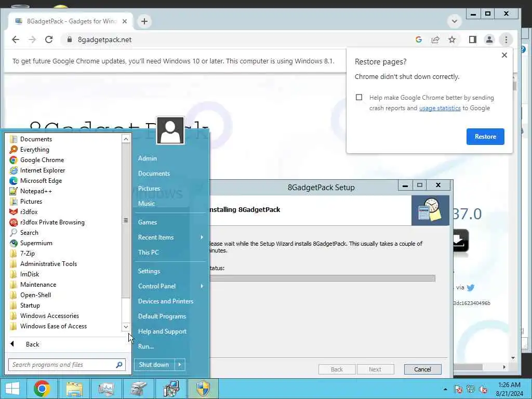This screenshot has width=532, height=399.
Task: Bookmark this page with the star icon
Action: point(452,39)
